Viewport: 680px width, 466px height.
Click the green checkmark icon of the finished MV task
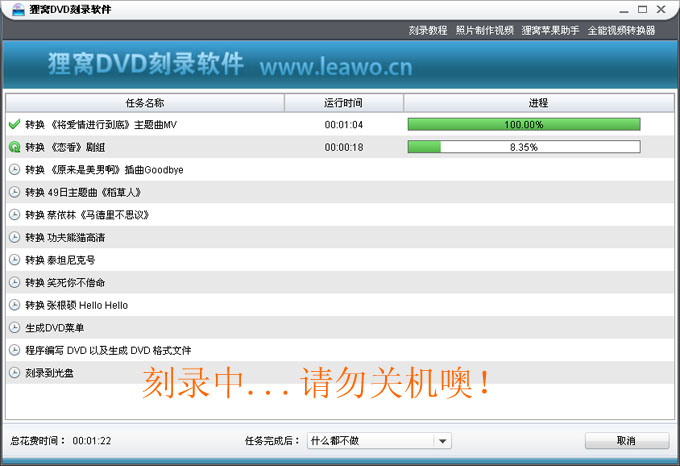click(x=14, y=124)
